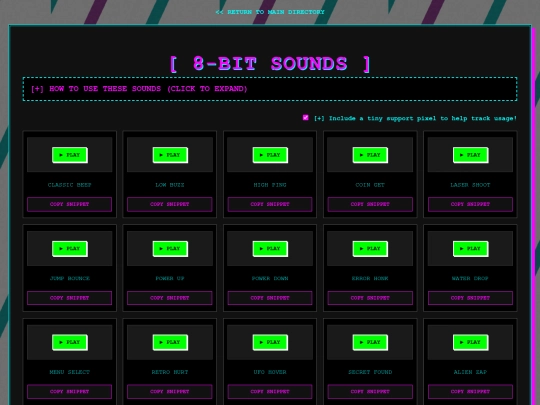
Task: Copy snippet for Jump Bounce
Action: (70, 298)
